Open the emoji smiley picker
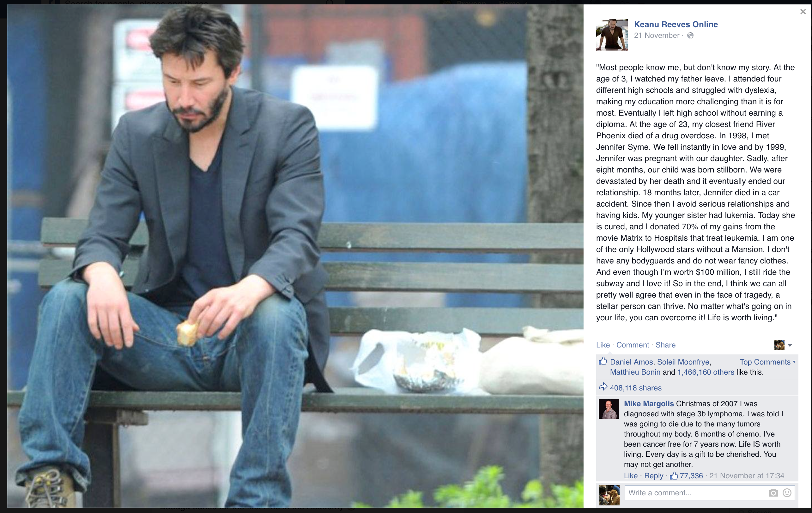The height and width of the screenshot is (513, 812). (787, 493)
